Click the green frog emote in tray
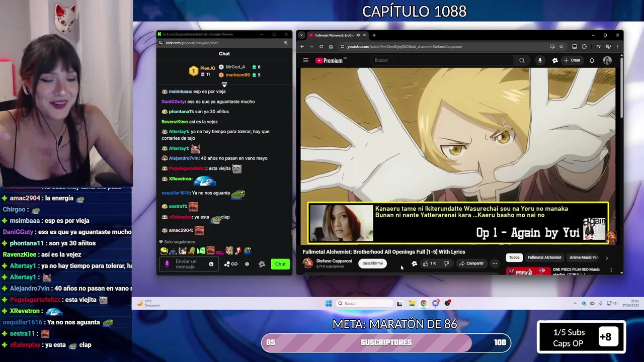 pos(248,250)
